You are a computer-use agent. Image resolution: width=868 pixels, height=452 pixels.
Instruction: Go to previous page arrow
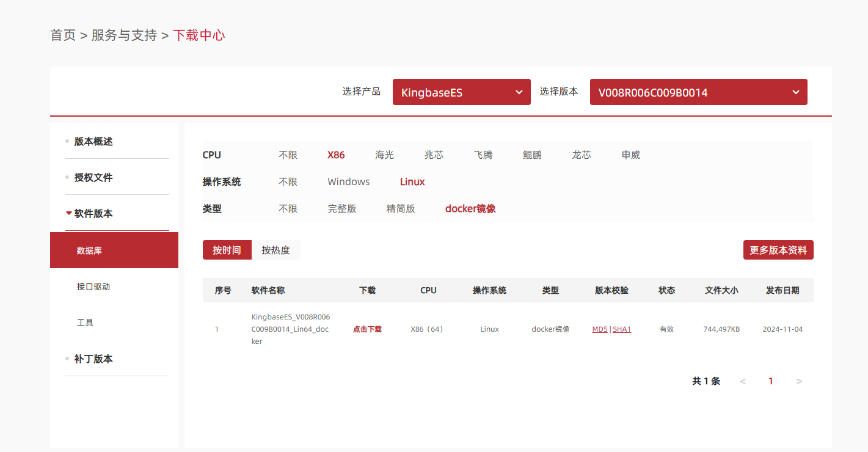(x=743, y=381)
